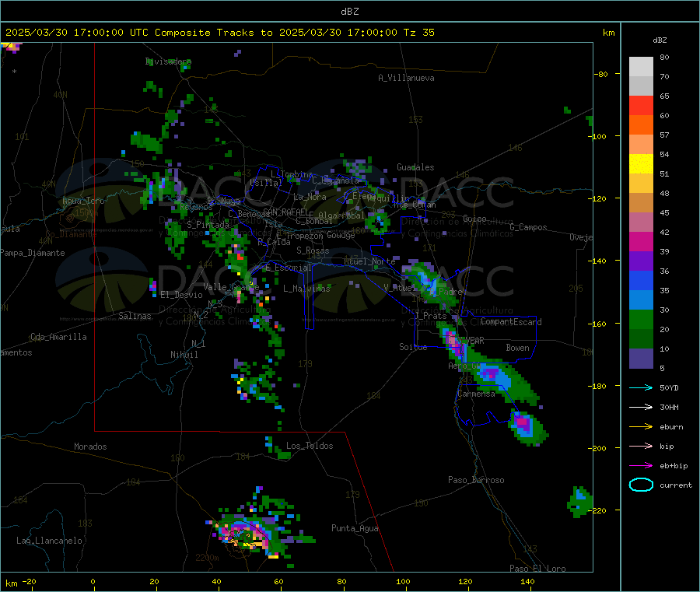Click the -200 km vertical axis tick
700x592 pixels.
[599, 448]
